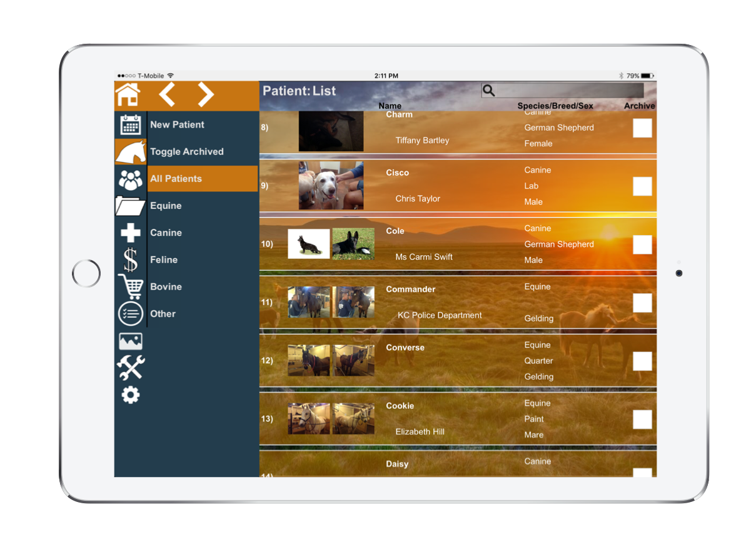Tap the Quarter breed text for Converse

click(x=538, y=361)
